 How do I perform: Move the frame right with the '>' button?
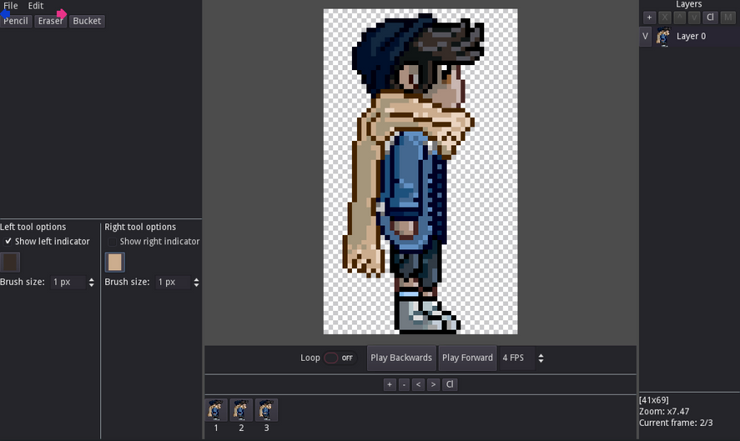point(433,384)
